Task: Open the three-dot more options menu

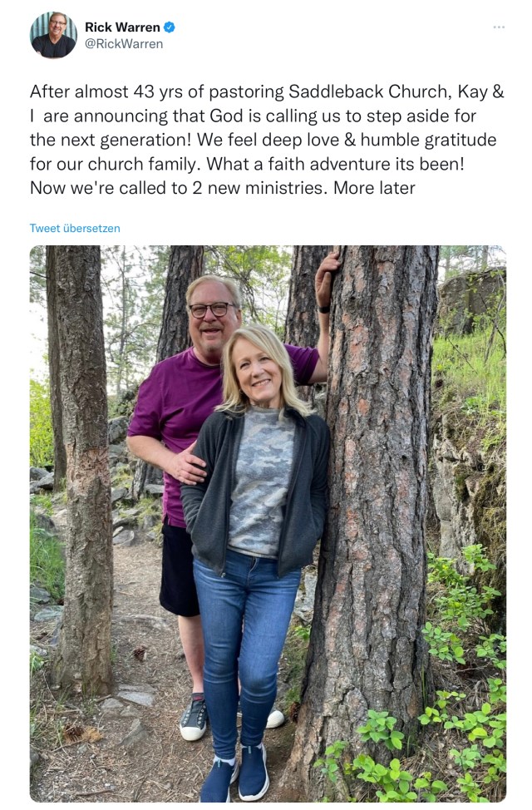Action: click(x=498, y=27)
